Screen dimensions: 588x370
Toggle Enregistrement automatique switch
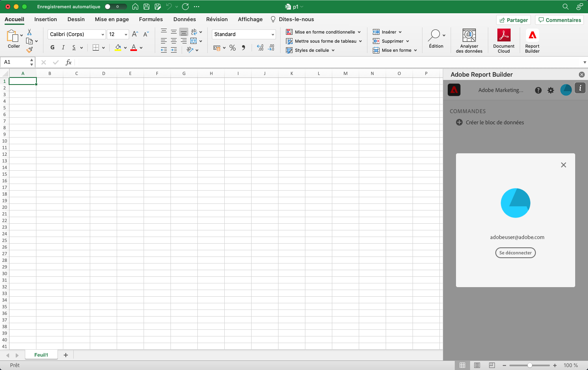point(115,7)
